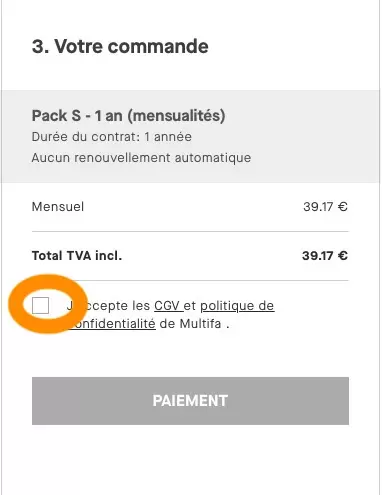Click 'Aucun renouvellement automatique' text
Screen dimensions: 382x495
(x=141, y=158)
